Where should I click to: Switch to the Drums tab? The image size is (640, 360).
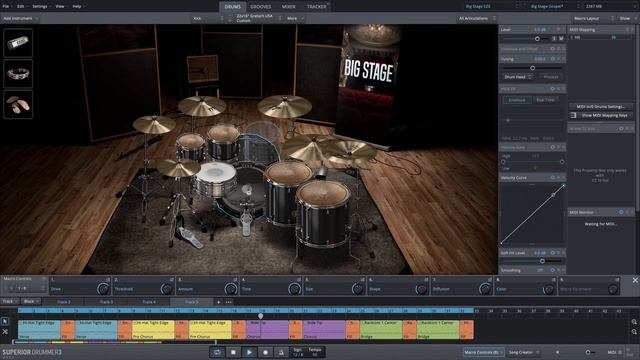coord(233,7)
